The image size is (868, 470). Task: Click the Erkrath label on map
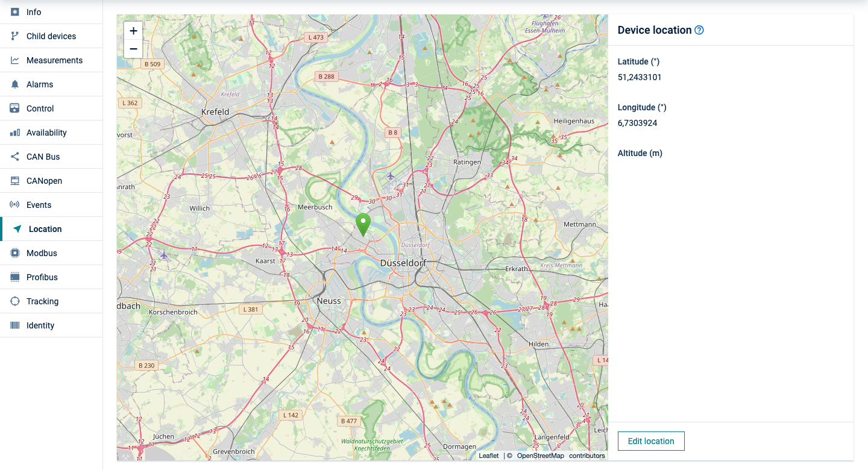517,269
